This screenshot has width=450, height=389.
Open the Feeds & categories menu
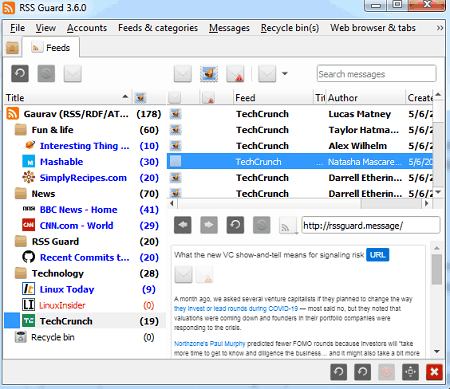pos(158,28)
